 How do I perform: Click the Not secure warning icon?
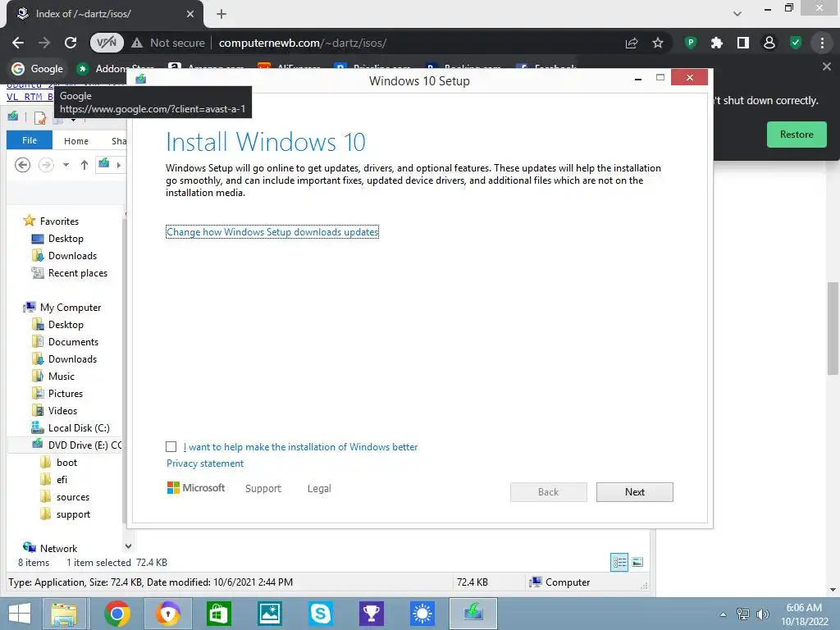point(137,43)
